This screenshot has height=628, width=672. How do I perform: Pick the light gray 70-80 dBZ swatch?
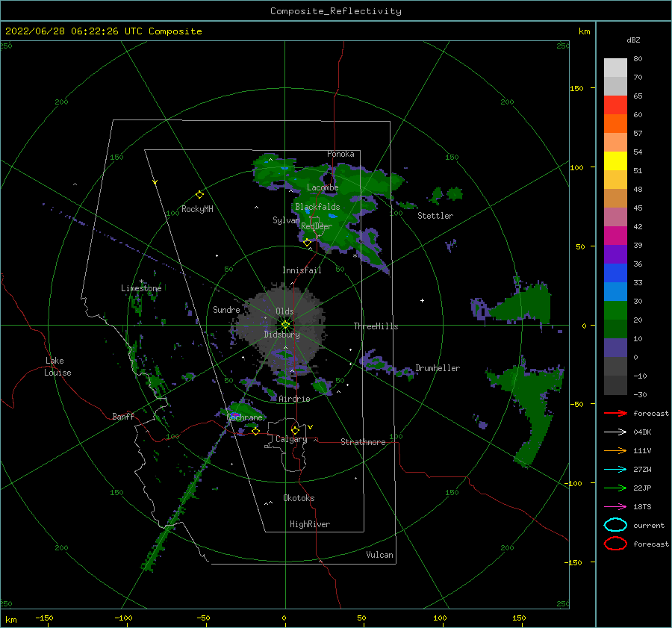pyautogui.click(x=615, y=68)
